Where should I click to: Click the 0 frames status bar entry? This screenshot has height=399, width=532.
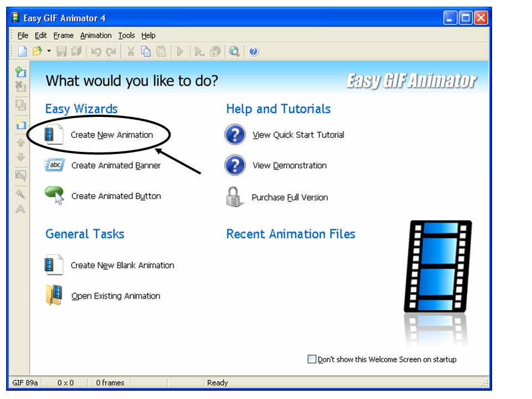pyautogui.click(x=110, y=383)
